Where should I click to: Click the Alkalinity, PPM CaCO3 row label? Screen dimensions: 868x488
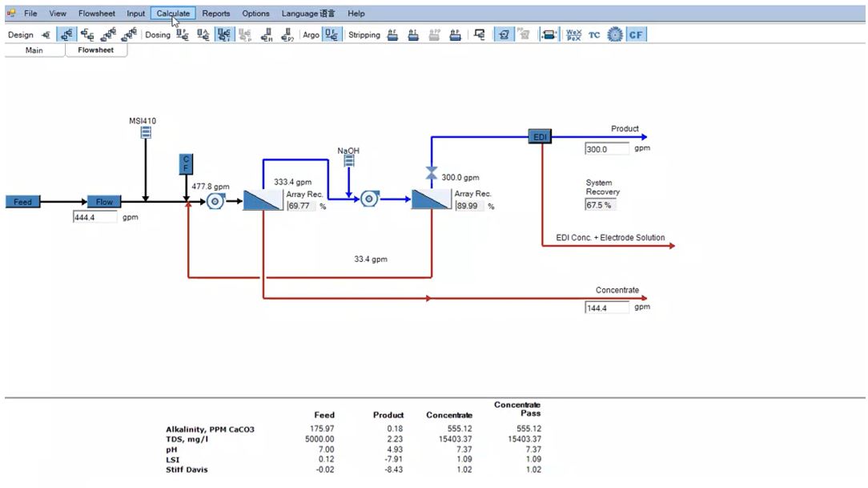click(x=210, y=430)
